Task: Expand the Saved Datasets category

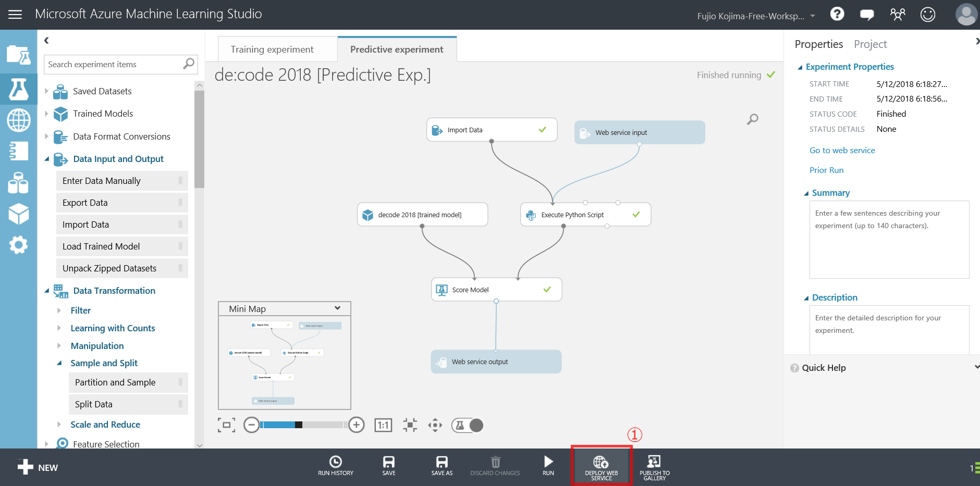Action: pyautogui.click(x=46, y=91)
